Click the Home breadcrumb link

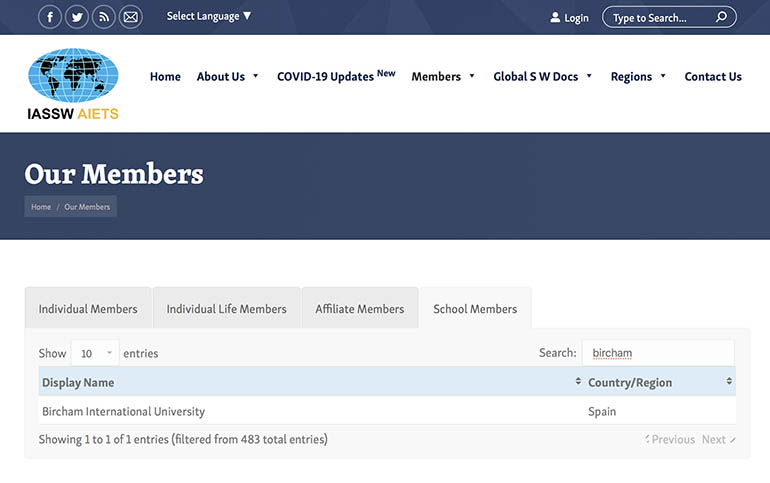click(41, 207)
